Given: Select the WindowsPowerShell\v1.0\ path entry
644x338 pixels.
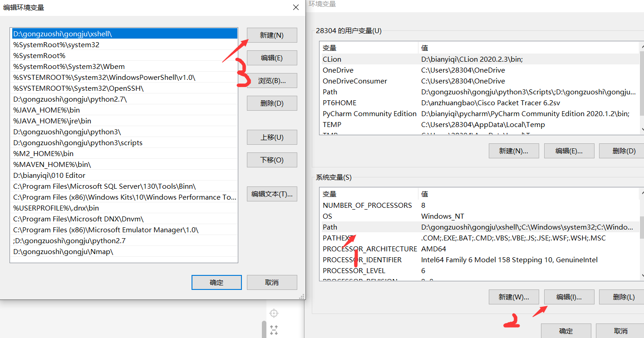Looking at the screenshot, I should tap(124, 77).
